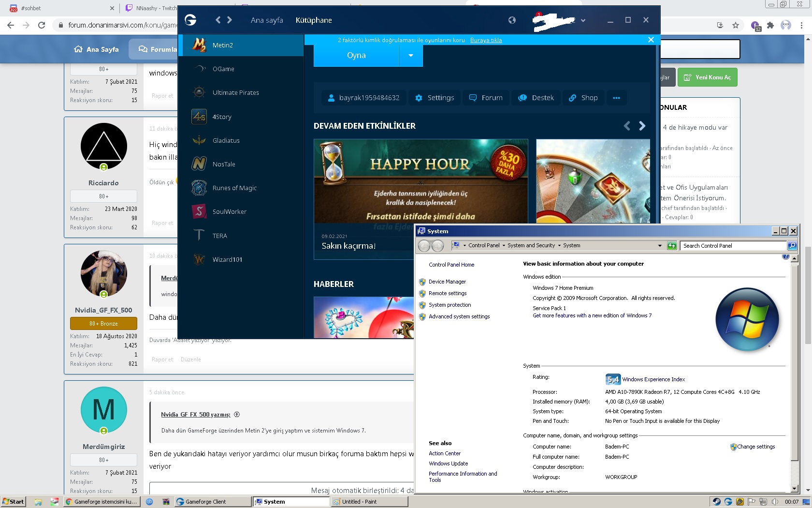The image size is (812, 508).
Task: Select Metin2 game icon in sidebar
Action: [199, 45]
